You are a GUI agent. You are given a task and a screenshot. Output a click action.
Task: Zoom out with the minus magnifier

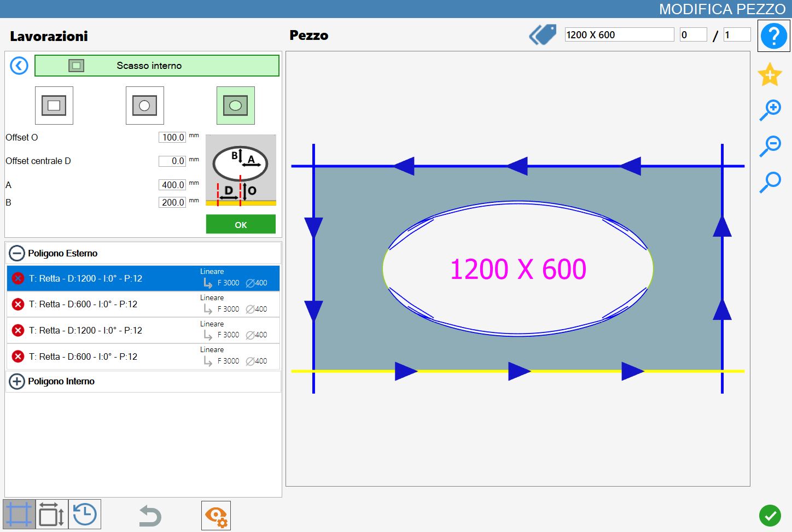(x=770, y=147)
